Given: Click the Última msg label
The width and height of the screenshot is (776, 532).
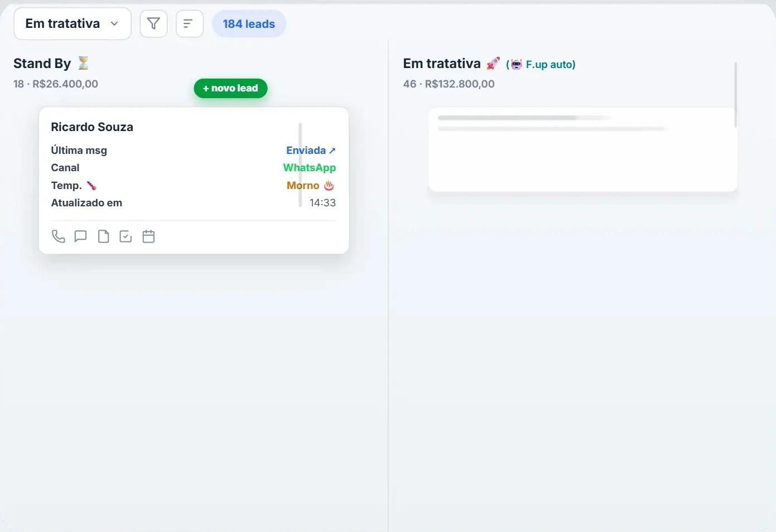Looking at the screenshot, I should point(79,150).
